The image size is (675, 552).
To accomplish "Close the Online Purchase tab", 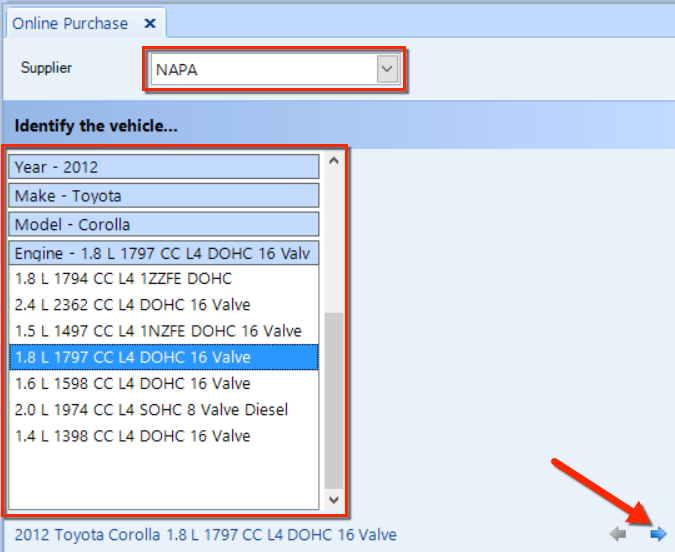I will coord(150,23).
